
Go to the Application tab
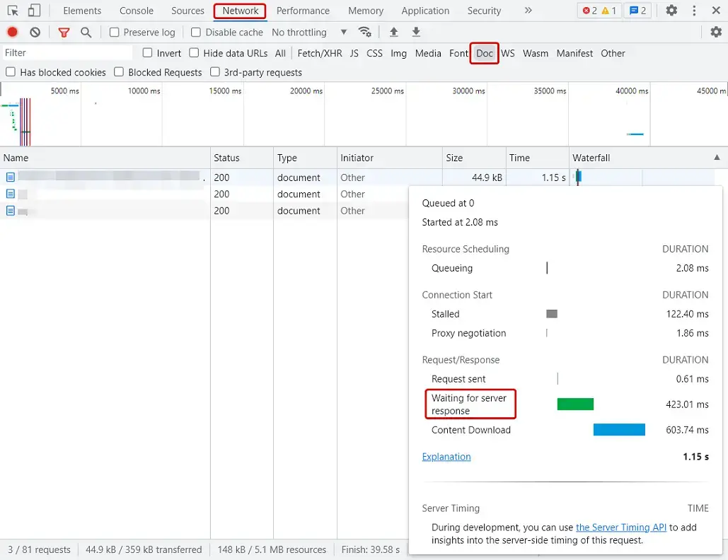[x=425, y=11]
